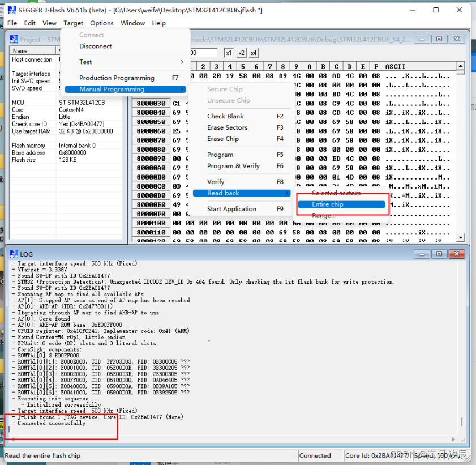Click the ASCII column header
The height and width of the screenshot is (465, 476).
click(x=419, y=66)
